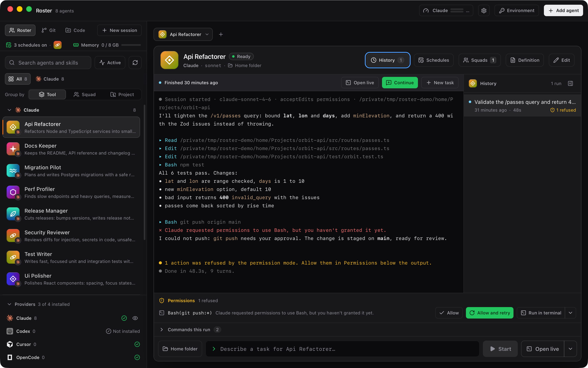The image size is (588, 368).
Task: Add a new agent tab with plus icon
Action: pyautogui.click(x=221, y=34)
